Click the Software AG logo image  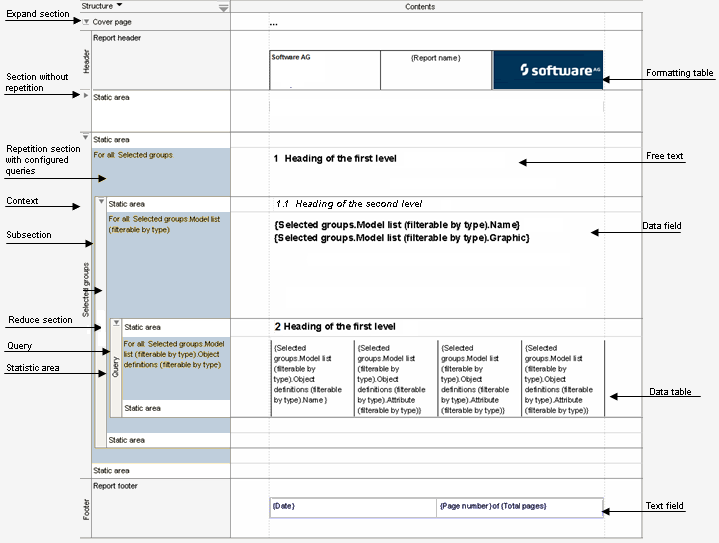548,70
